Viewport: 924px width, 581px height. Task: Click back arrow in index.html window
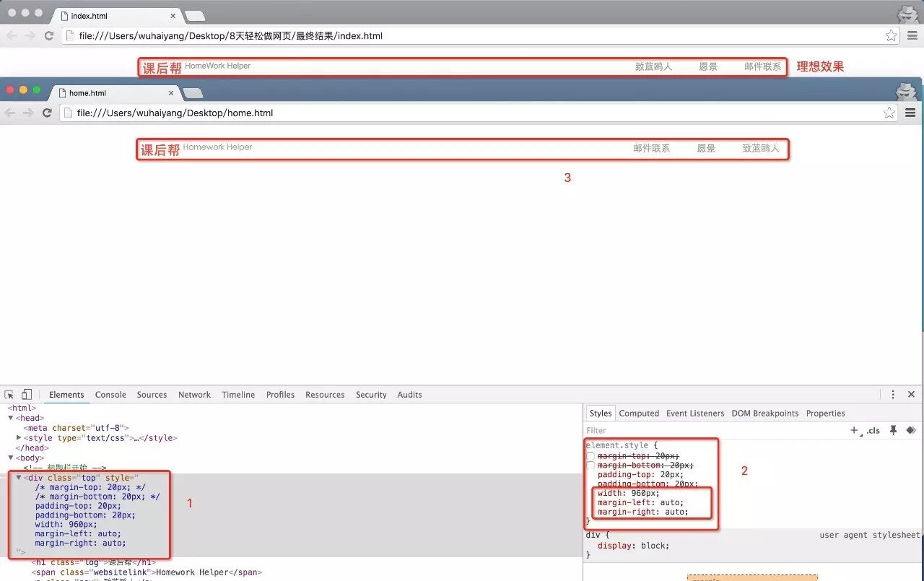coord(12,35)
